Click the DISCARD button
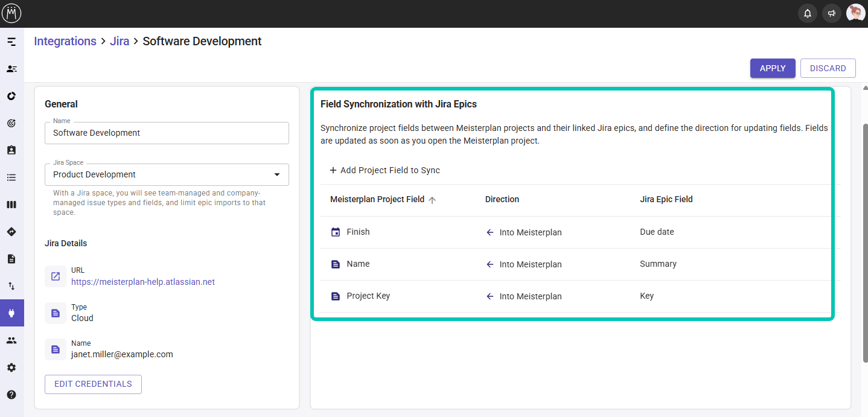 coord(828,68)
